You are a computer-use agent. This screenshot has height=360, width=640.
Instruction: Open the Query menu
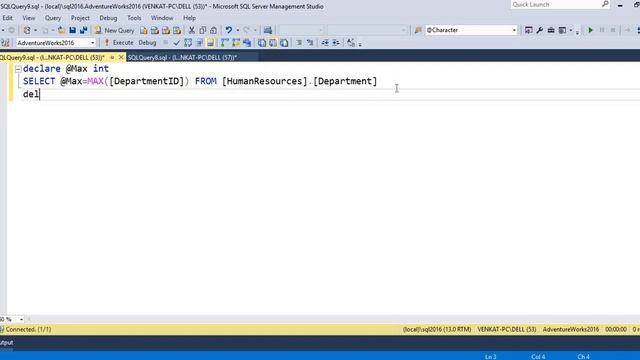(53, 18)
